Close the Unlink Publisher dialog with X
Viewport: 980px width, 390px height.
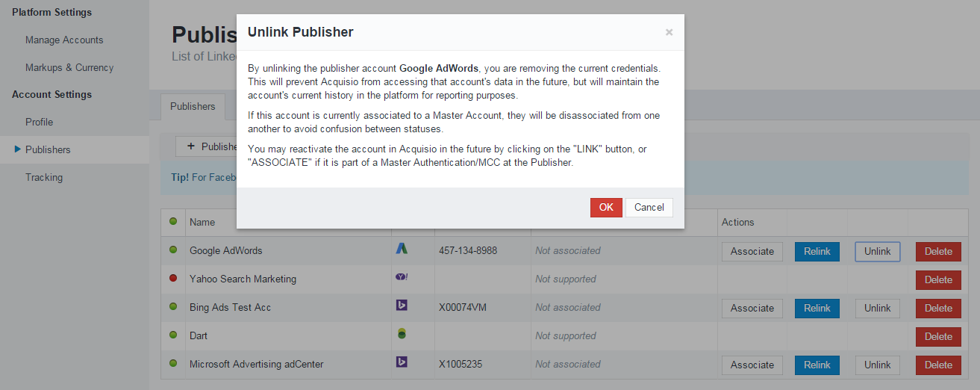(669, 32)
